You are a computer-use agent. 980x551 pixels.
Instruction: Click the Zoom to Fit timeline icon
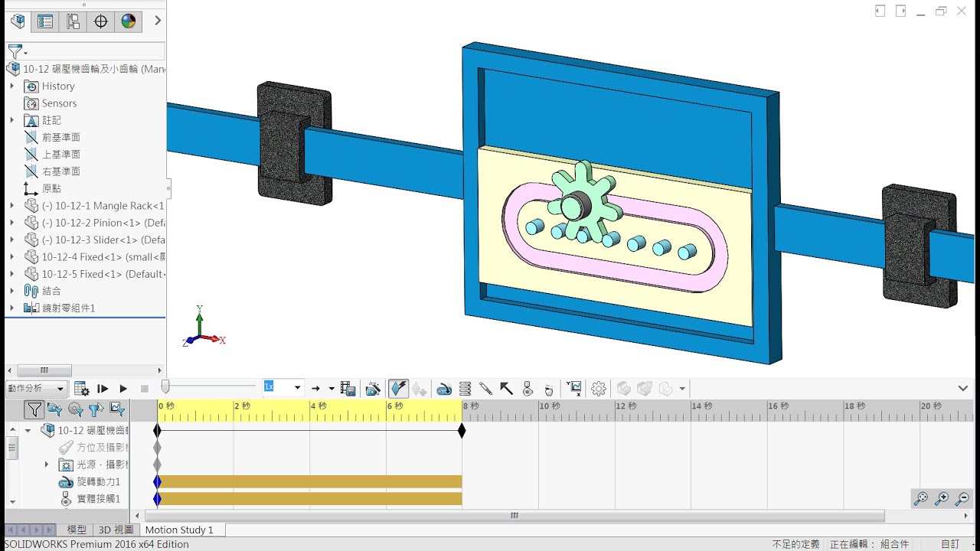(921, 499)
